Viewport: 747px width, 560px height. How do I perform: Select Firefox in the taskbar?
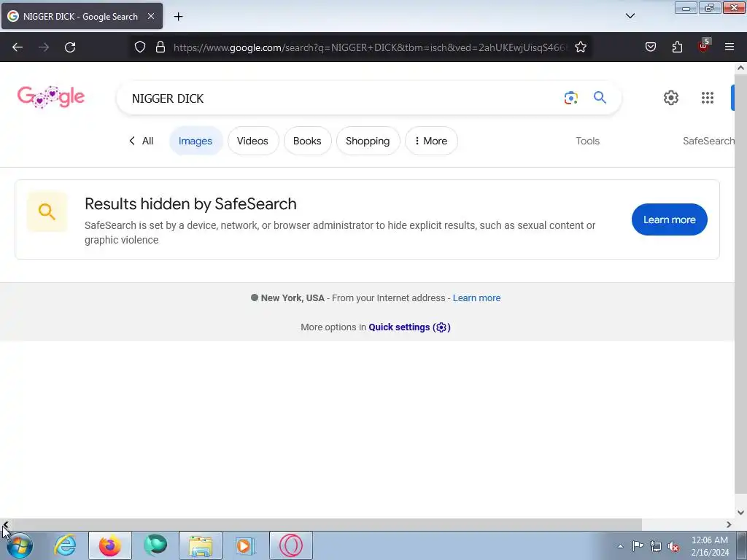[110, 545]
